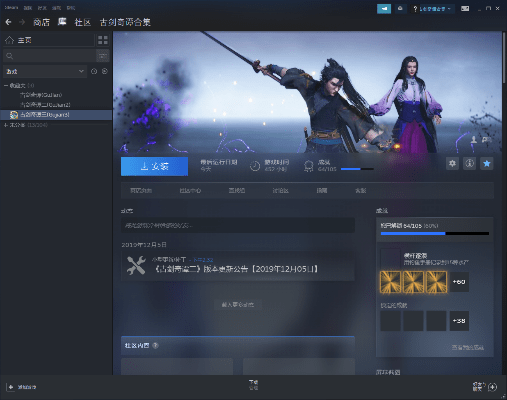Switch to Big Picture mode icon

click(465, 9)
